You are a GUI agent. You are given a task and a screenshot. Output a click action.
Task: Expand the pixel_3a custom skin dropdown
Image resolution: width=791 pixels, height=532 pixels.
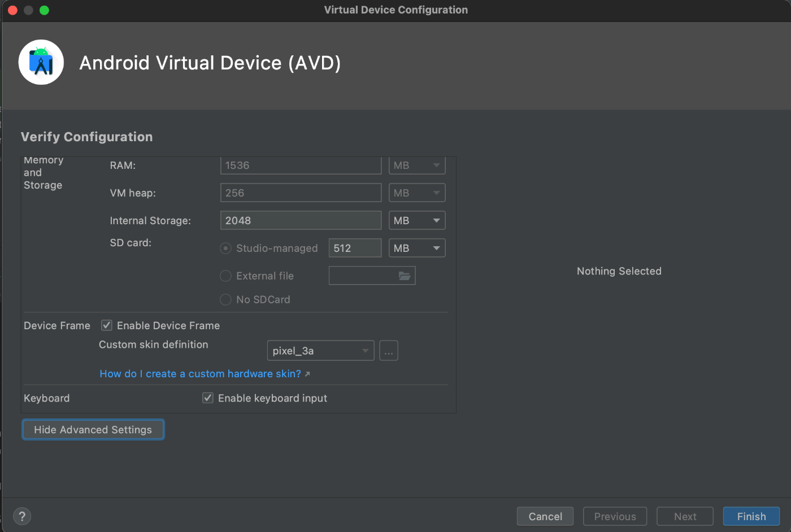(x=320, y=351)
